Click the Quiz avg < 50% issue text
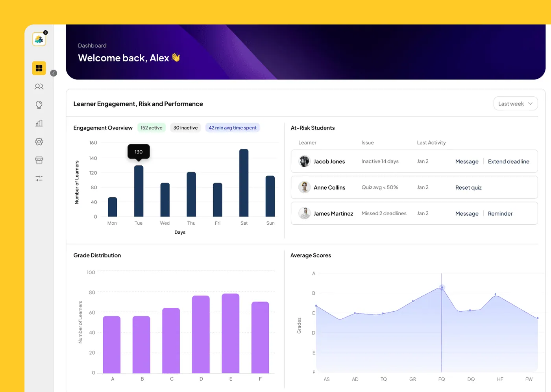The image size is (551, 392). [380, 187]
